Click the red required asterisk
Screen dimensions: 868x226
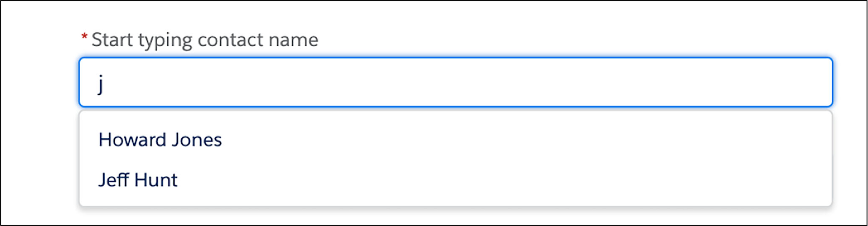coord(84,36)
